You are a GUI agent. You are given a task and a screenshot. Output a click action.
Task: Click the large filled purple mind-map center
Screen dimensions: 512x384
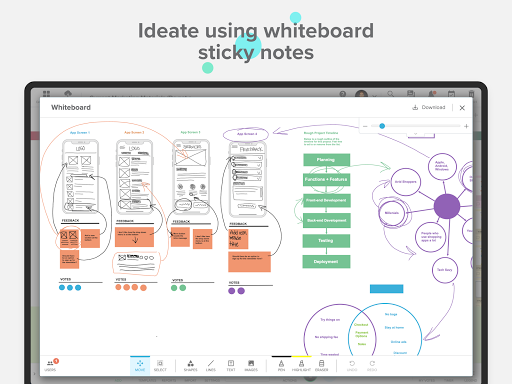click(x=447, y=206)
